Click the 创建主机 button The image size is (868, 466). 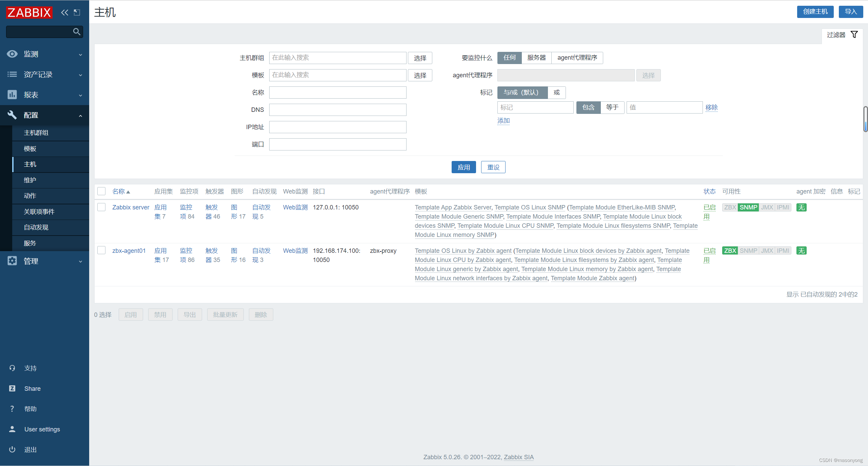[x=815, y=12]
